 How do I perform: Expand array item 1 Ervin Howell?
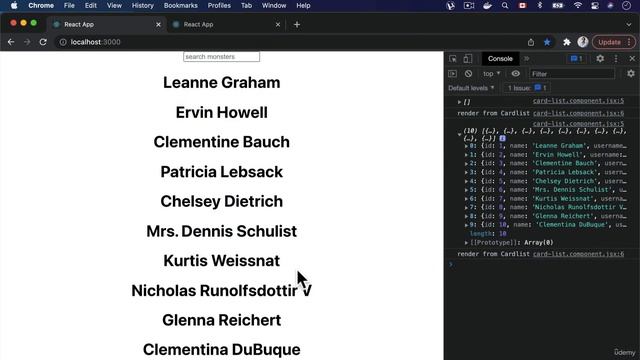pyautogui.click(x=466, y=155)
